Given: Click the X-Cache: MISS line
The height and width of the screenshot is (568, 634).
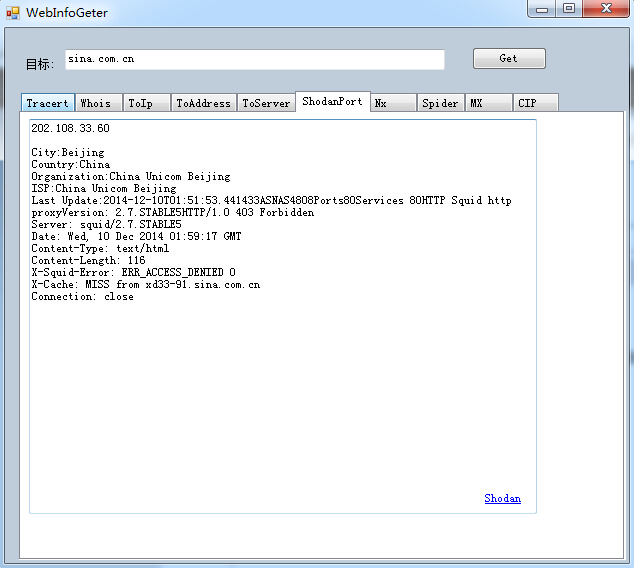Looking at the screenshot, I should [146, 285].
